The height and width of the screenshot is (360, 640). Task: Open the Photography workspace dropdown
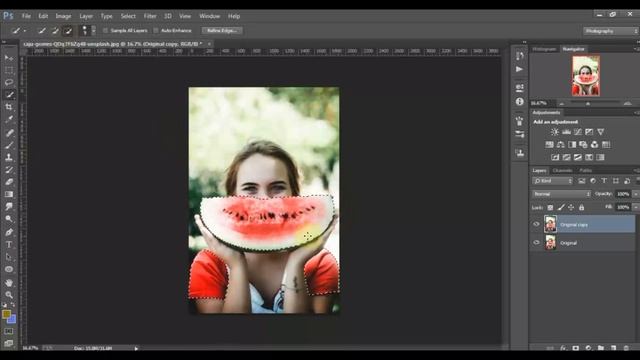pos(611,31)
